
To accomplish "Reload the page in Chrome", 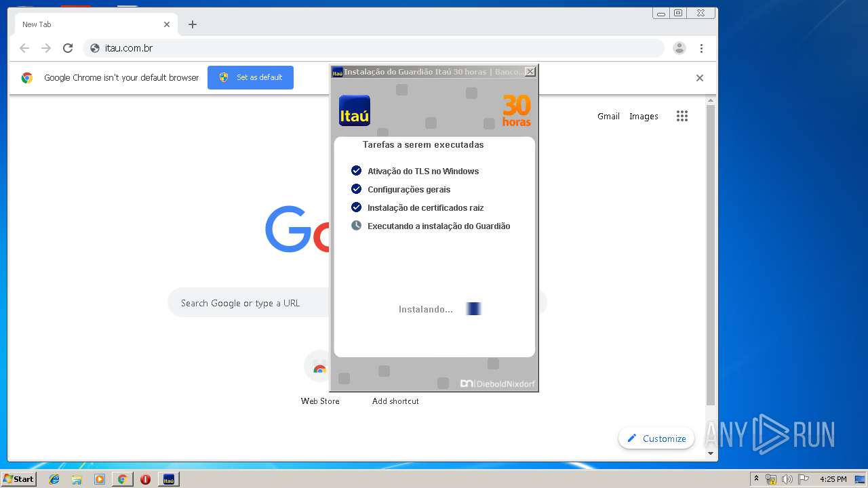I will pos(68,48).
